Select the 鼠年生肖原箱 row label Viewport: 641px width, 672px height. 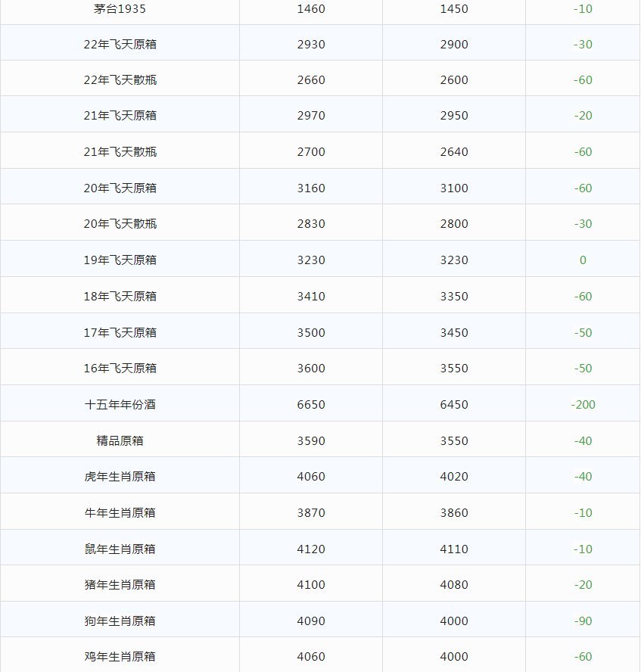point(120,549)
